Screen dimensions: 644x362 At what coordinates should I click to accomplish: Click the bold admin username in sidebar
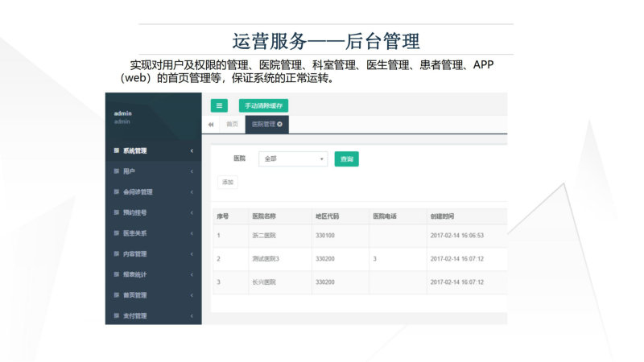coord(123,113)
